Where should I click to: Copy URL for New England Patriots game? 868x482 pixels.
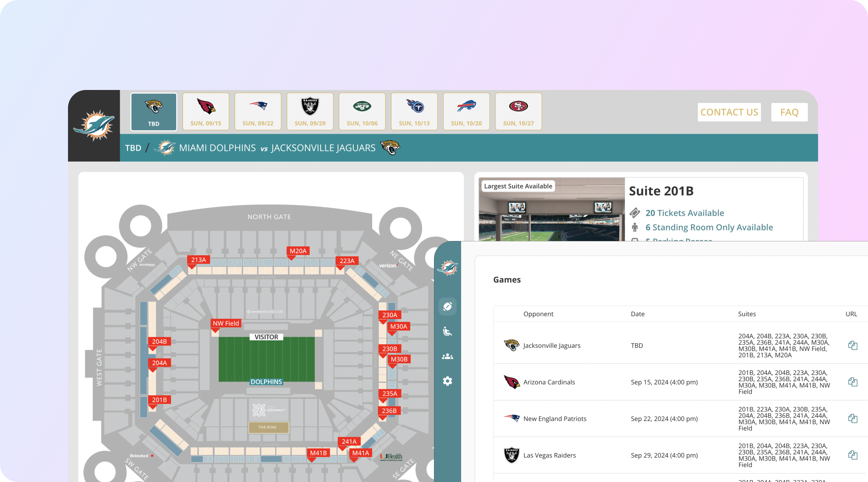click(x=852, y=418)
